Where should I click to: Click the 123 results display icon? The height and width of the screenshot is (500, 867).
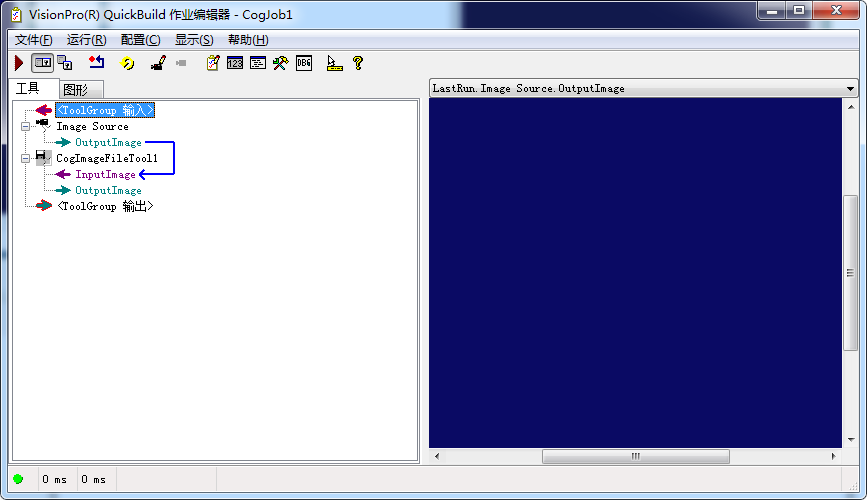point(234,63)
